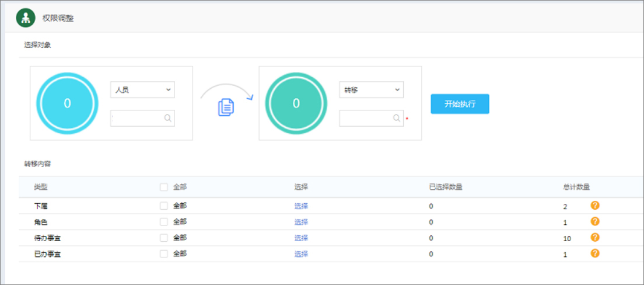Click 选择 link in 角色 row

[301, 222]
